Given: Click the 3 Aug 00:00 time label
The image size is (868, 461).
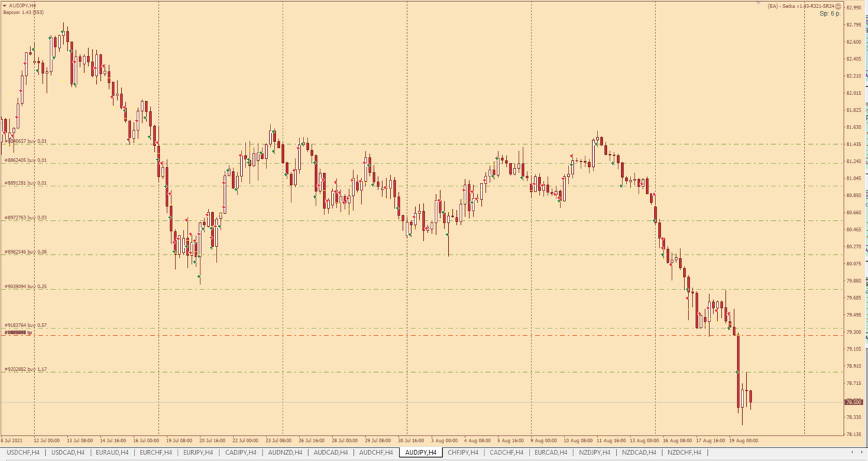Looking at the screenshot, I should click(445, 441).
